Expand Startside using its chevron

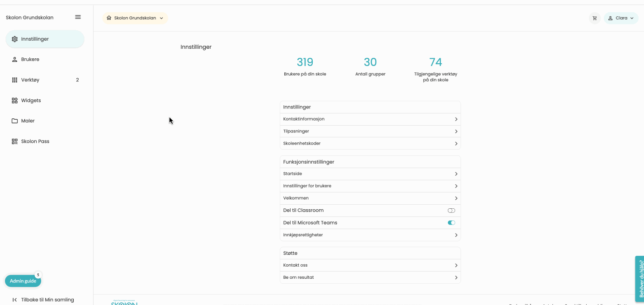pos(456,174)
